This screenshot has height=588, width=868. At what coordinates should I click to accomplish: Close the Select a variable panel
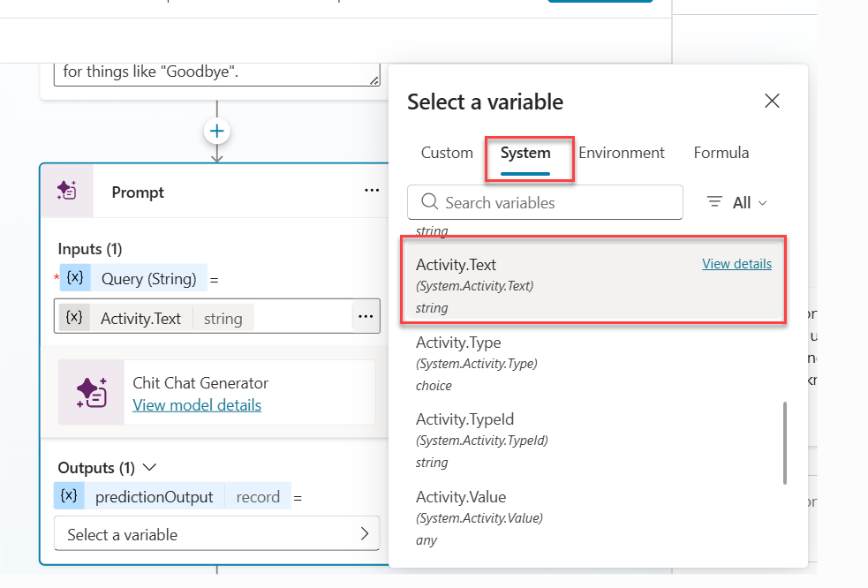(772, 101)
